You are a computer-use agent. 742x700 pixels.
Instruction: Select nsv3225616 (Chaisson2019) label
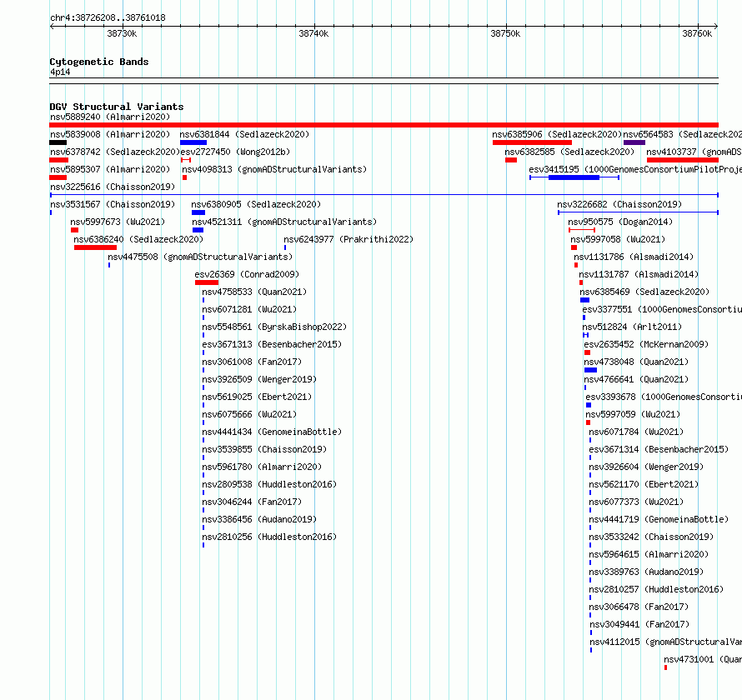click(x=113, y=187)
